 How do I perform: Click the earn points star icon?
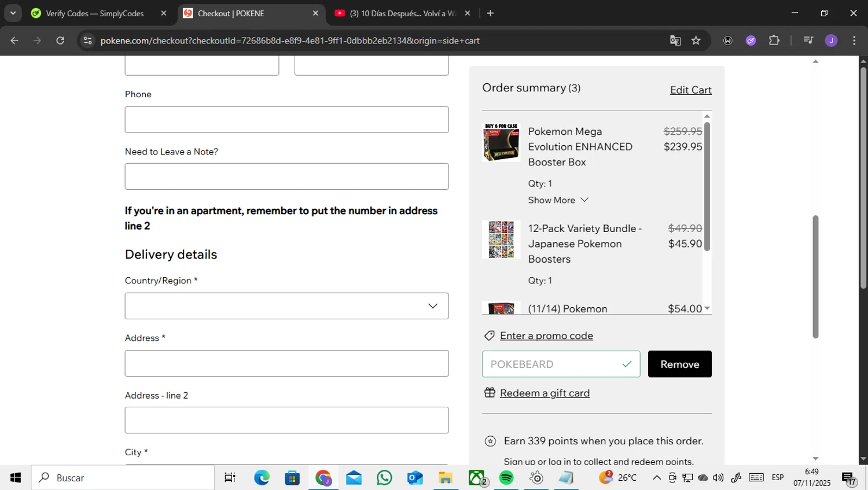click(490, 441)
